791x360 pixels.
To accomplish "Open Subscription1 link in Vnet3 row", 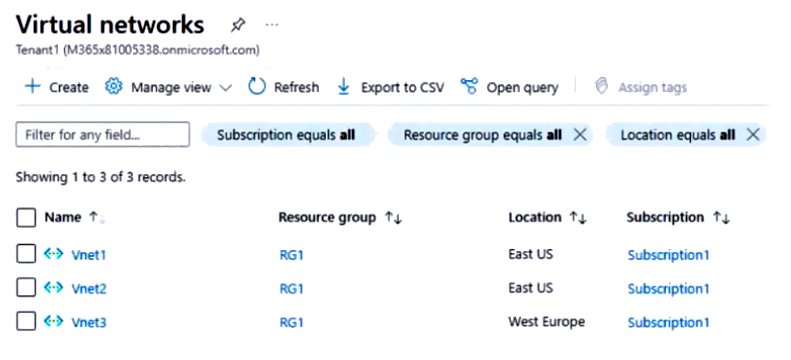I will [x=668, y=323].
